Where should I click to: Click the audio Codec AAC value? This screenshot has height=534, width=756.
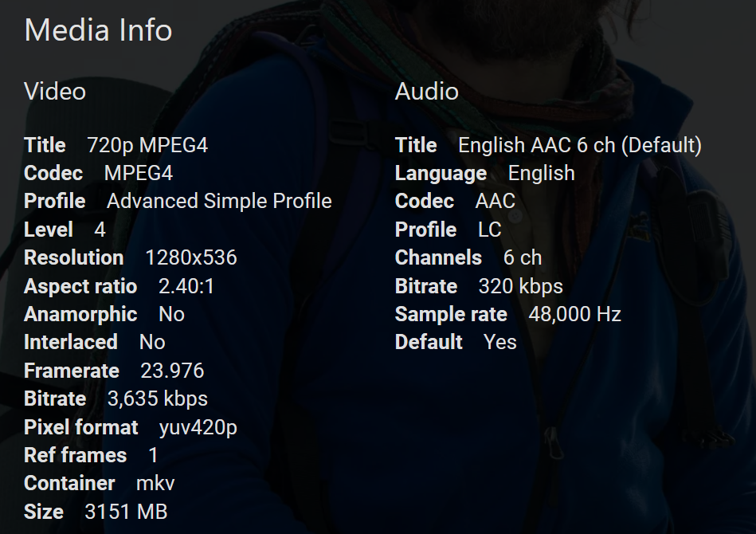[495, 201]
